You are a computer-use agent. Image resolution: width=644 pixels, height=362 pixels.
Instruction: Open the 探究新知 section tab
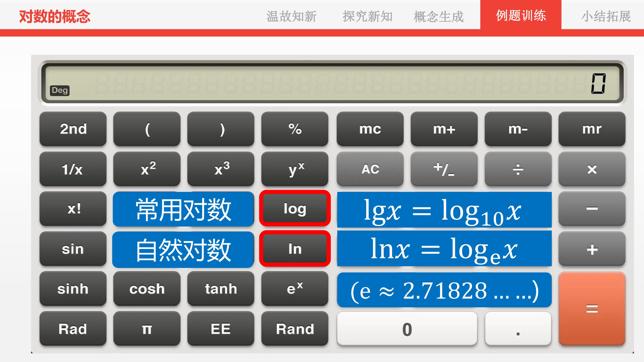click(x=367, y=17)
